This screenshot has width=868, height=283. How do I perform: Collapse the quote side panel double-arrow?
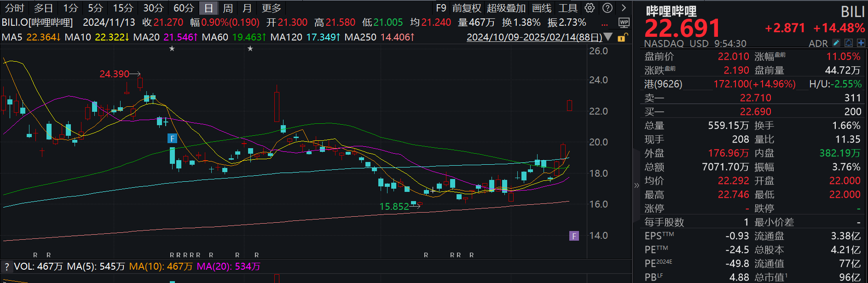pos(637,185)
